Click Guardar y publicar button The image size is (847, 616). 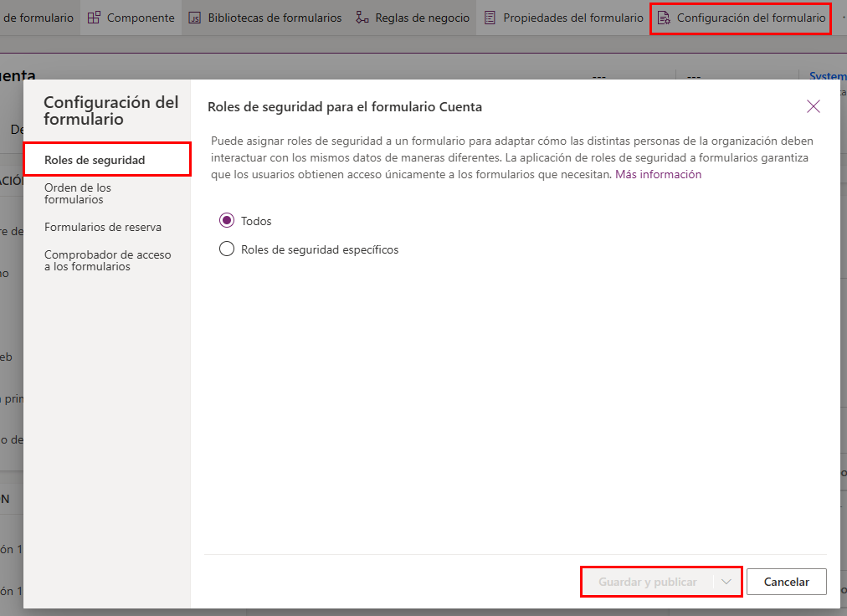click(x=647, y=582)
